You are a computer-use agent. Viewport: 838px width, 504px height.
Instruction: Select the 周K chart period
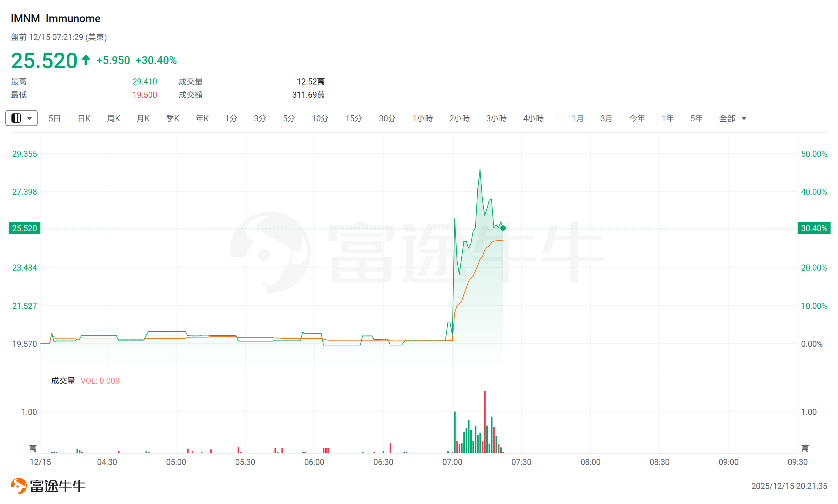click(x=114, y=118)
